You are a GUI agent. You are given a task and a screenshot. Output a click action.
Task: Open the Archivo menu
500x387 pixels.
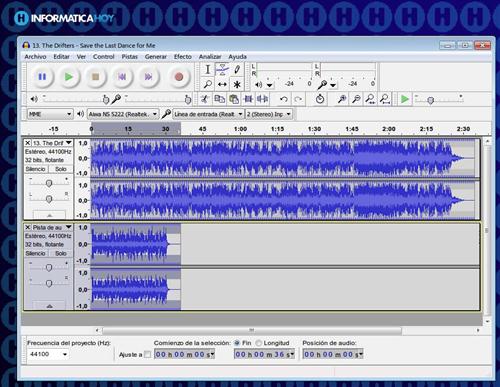tap(35, 57)
